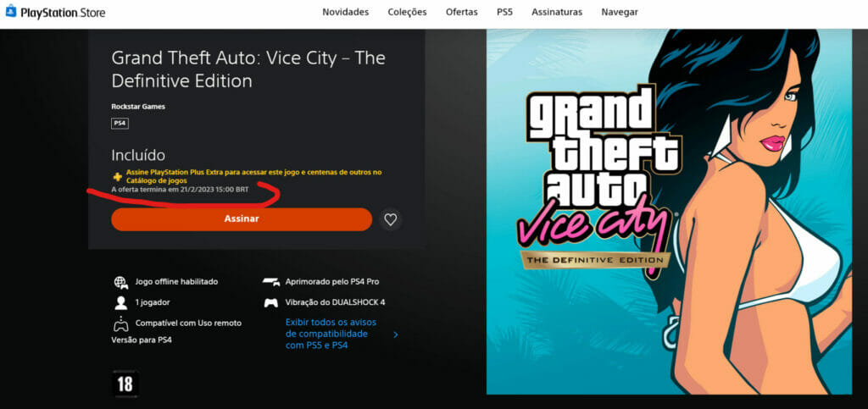The height and width of the screenshot is (409, 868).
Task: Open the PS5 navigation item
Action: 505,12
